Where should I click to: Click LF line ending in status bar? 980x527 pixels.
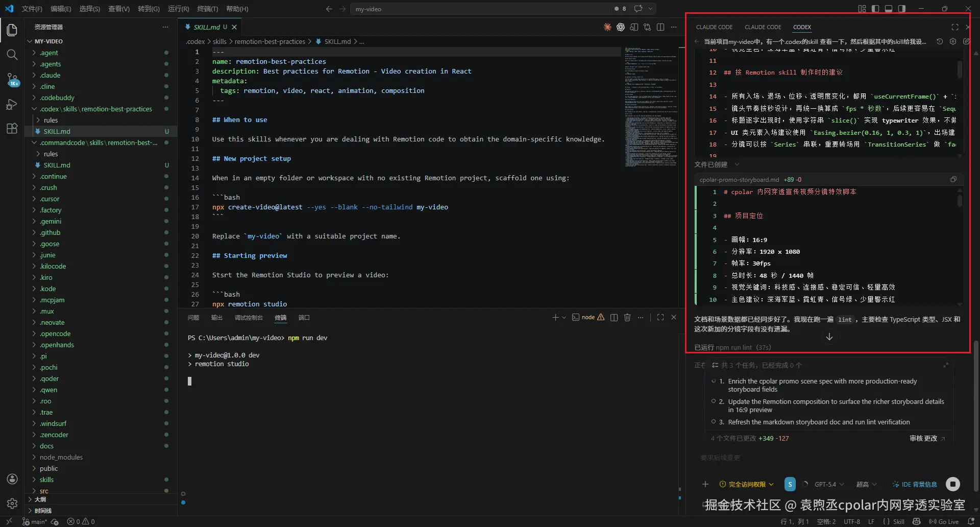pos(871,521)
